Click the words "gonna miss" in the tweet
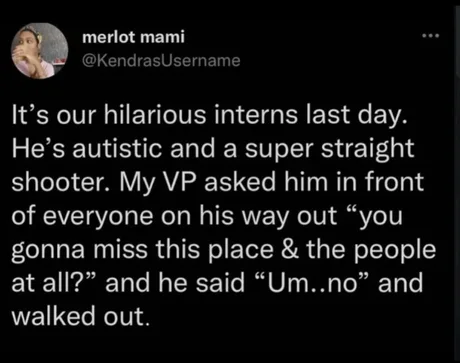Viewport: 460px width, 363px height. click(x=80, y=251)
